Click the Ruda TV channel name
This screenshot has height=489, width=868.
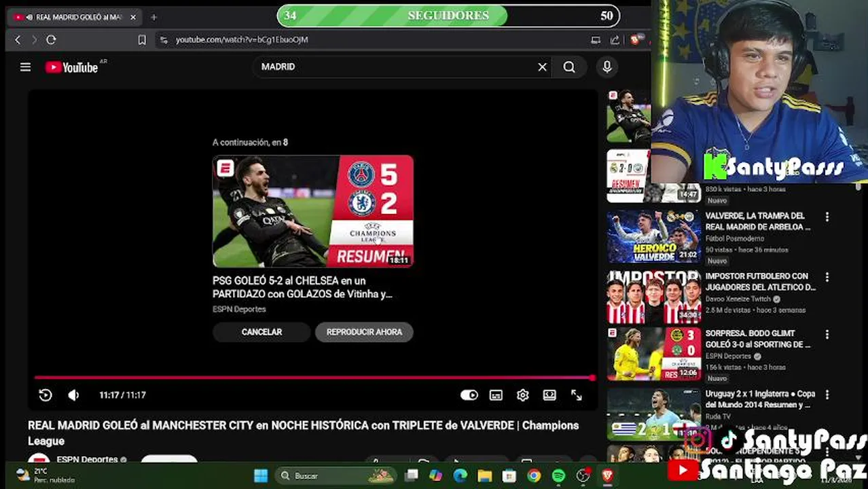(718, 416)
